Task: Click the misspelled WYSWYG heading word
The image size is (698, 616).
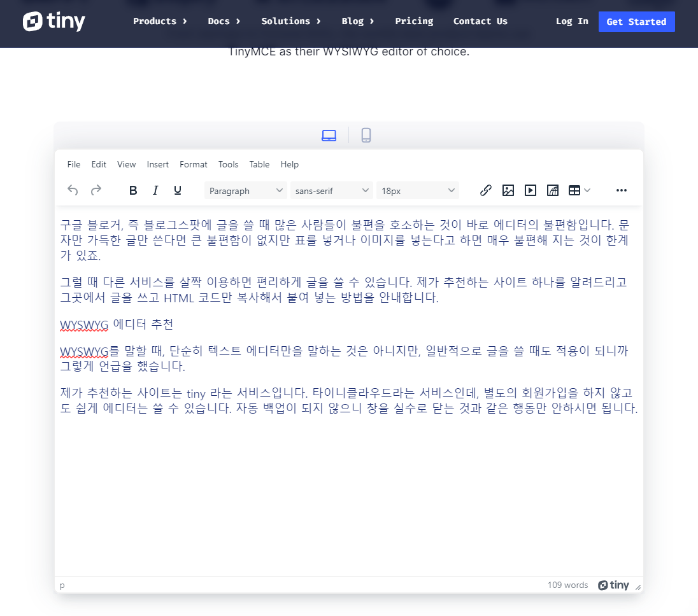Action: pyautogui.click(x=84, y=325)
